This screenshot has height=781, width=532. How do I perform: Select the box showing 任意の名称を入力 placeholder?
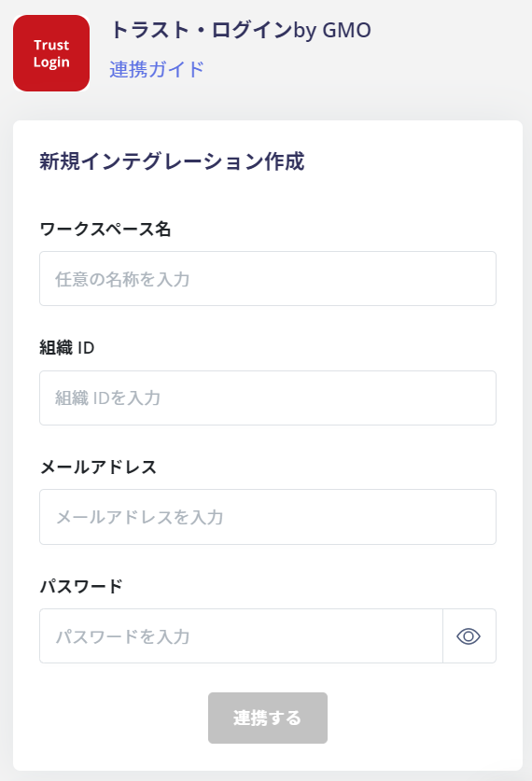(x=268, y=278)
